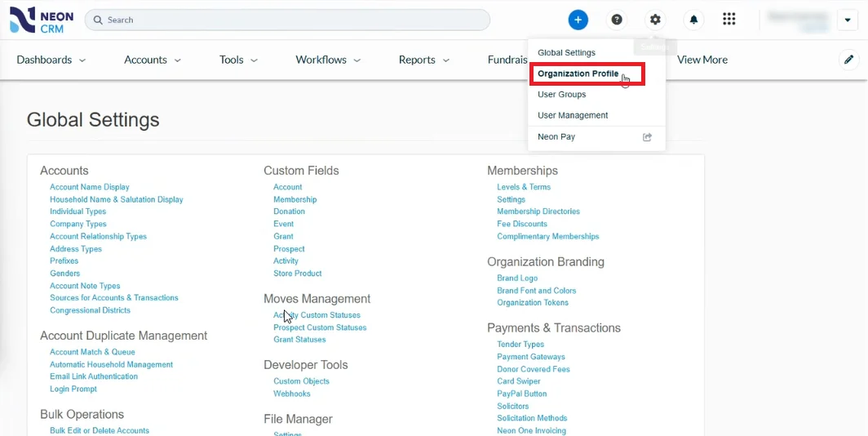
Task: Open the help question mark icon
Action: pyautogui.click(x=617, y=20)
